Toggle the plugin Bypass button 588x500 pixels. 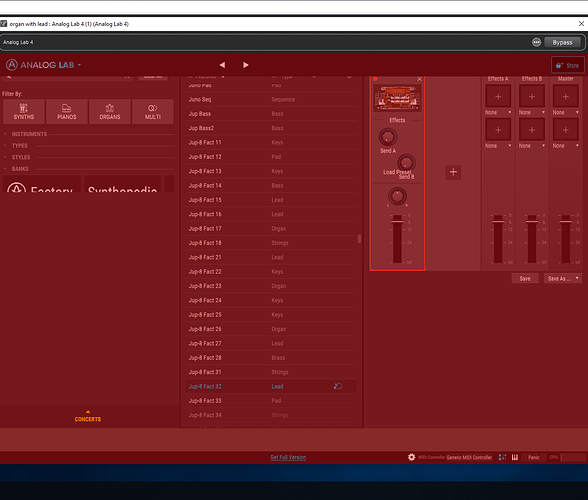tap(562, 42)
